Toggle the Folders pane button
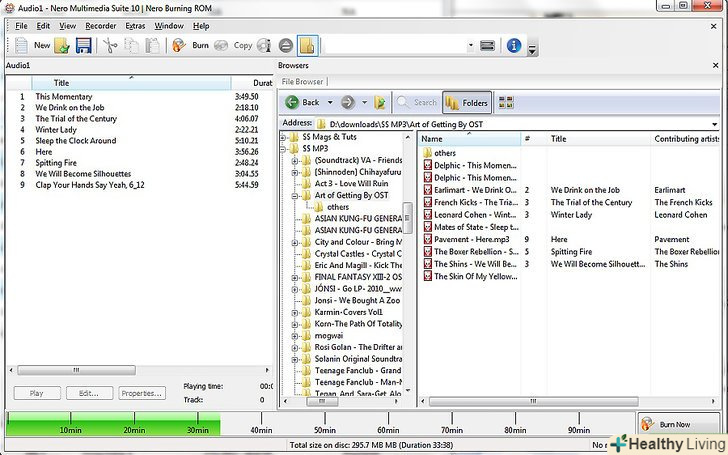This screenshot has width=728, height=455. tap(466, 102)
